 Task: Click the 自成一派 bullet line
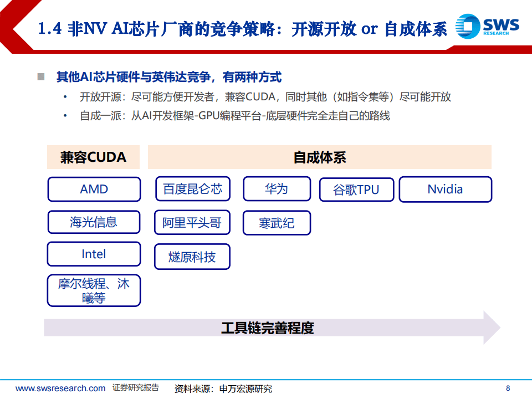pos(235,116)
